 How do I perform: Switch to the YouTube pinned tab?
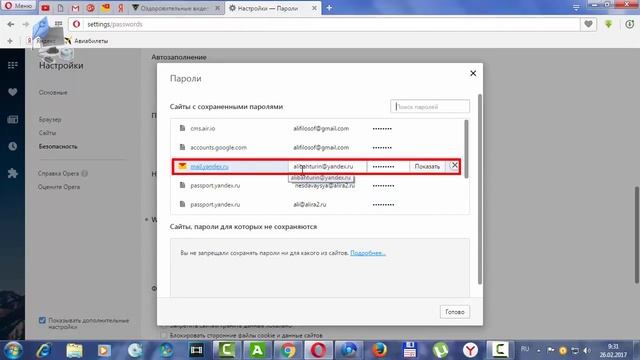tap(45, 8)
